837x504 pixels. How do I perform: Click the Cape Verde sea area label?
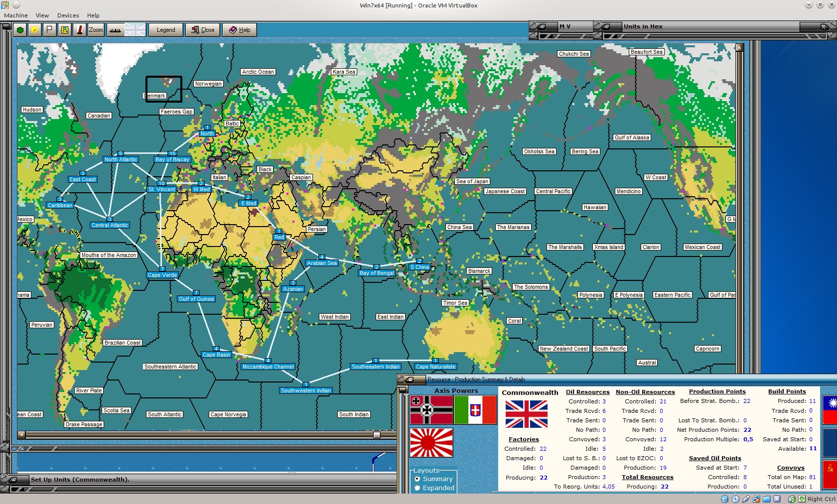pos(162,275)
